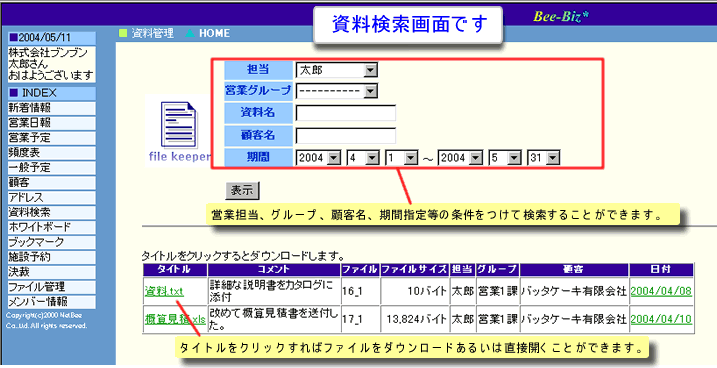Click the 表示 button
The width and height of the screenshot is (717, 368).
click(x=242, y=190)
